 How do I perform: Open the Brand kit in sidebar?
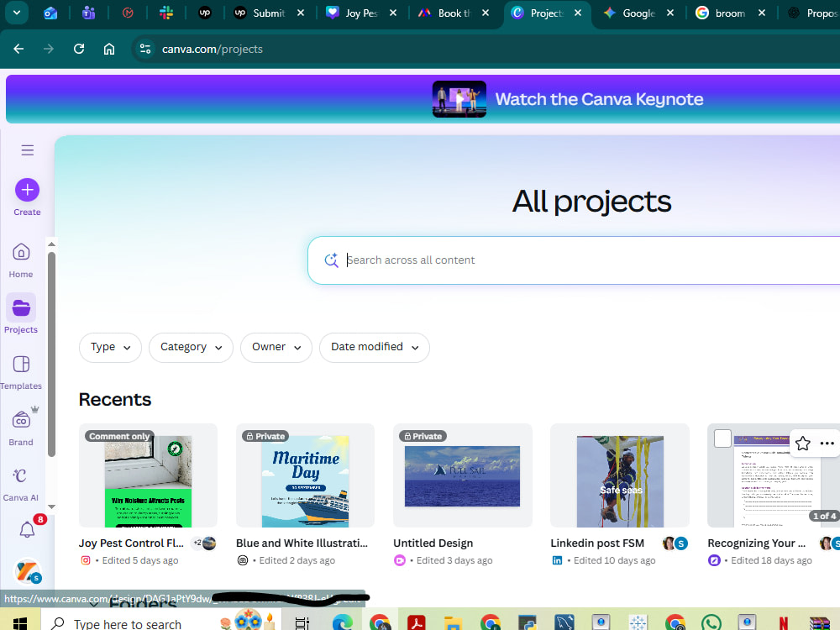(21, 427)
